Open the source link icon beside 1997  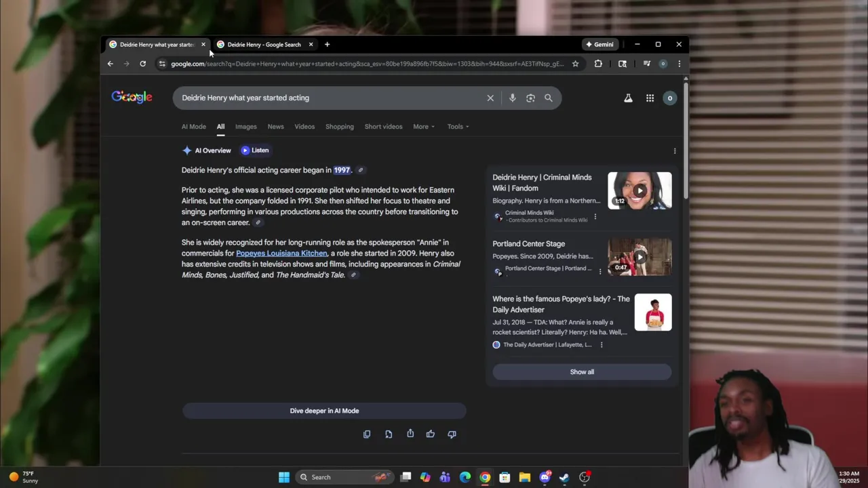coord(361,170)
